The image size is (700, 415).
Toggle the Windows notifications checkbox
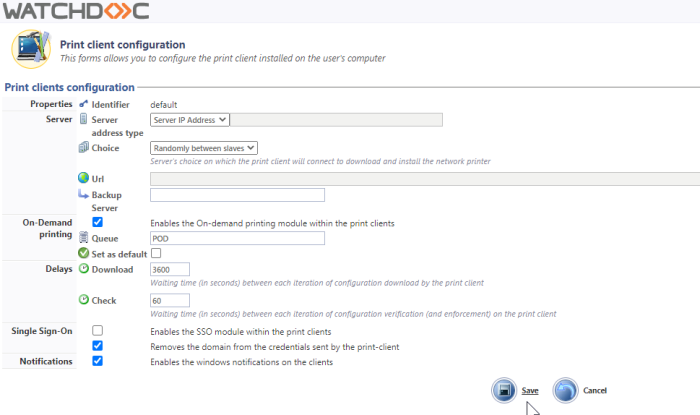pyautogui.click(x=97, y=361)
